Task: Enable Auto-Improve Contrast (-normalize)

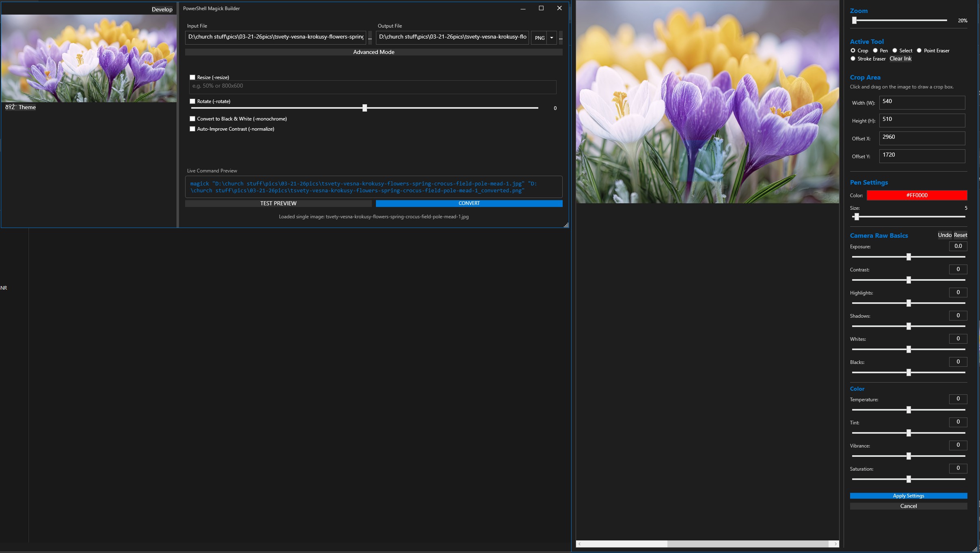Action: [x=192, y=129]
